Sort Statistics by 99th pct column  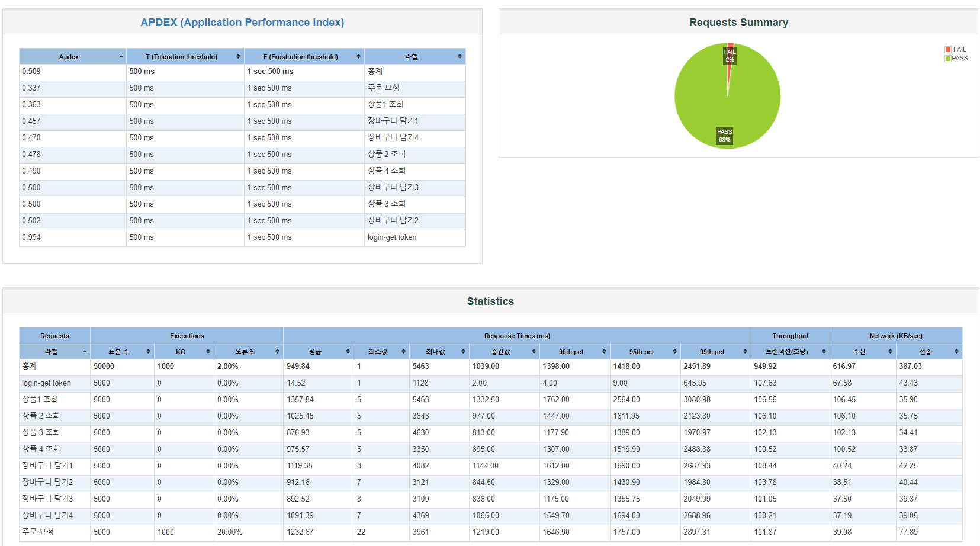[x=715, y=352]
